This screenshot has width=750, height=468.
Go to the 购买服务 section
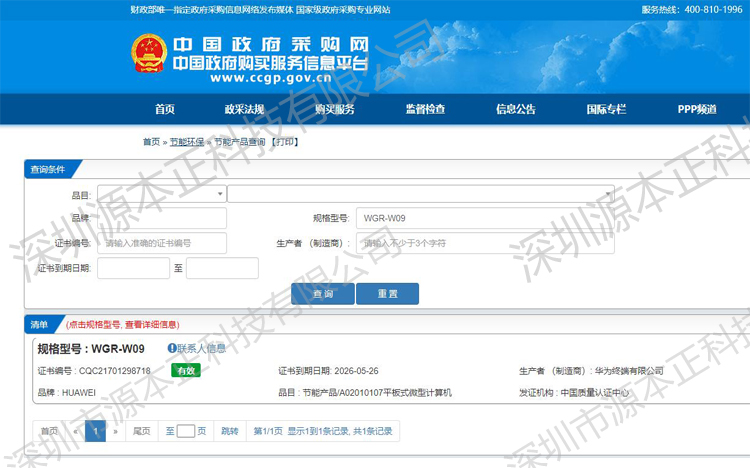[x=335, y=109]
